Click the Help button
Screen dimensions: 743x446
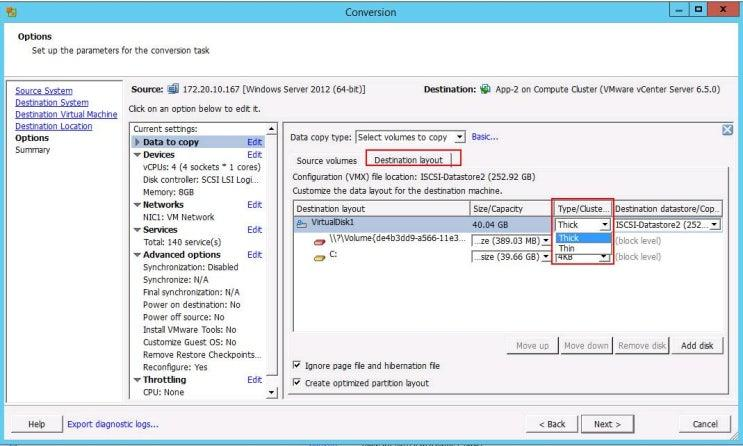(36, 424)
